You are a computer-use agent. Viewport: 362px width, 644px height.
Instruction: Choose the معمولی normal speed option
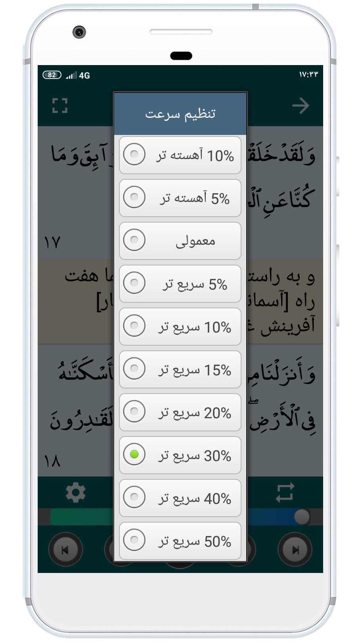point(180,241)
